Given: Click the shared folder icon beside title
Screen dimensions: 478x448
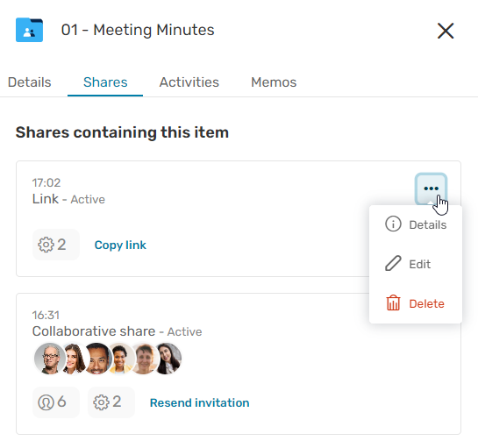Looking at the screenshot, I should (29, 30).
